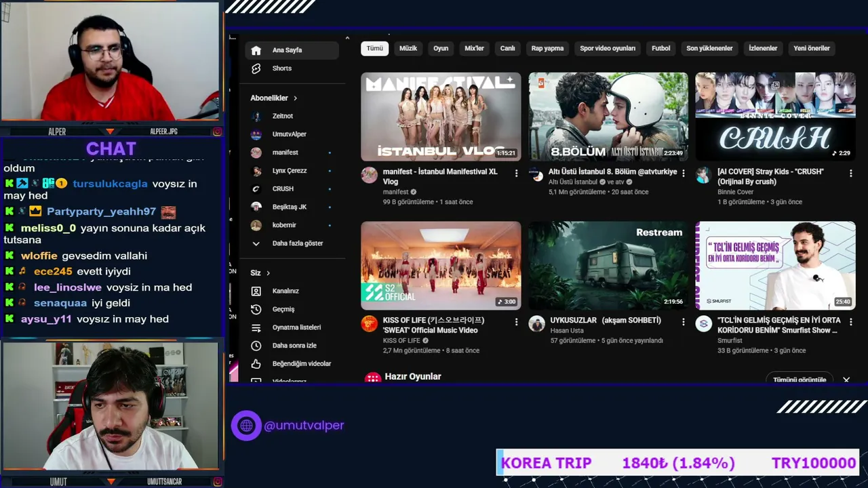Screen dimensions: 868x488
Task: Open Binnie Cover avatar beside Stray Kids video
Action: 703,175
